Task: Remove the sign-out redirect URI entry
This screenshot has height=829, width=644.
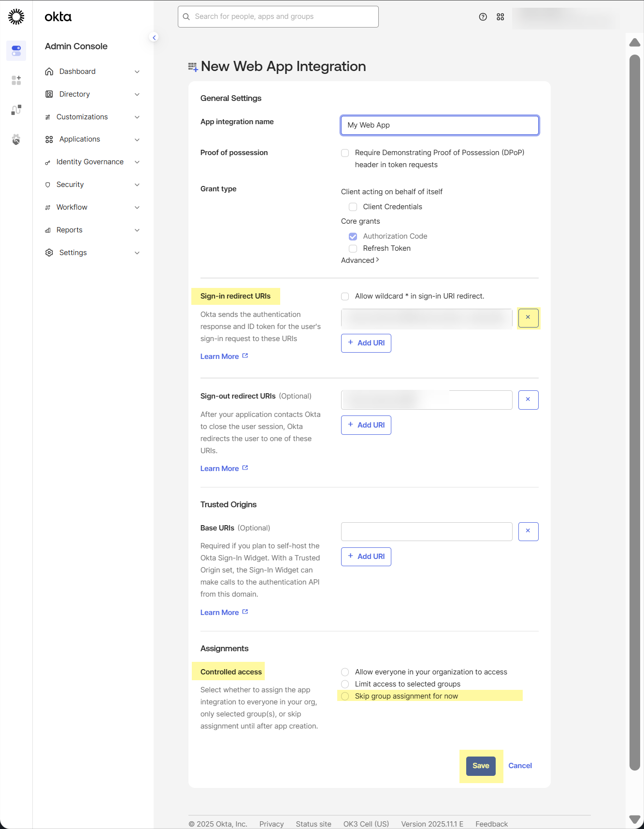Action: tap(528, 400)
